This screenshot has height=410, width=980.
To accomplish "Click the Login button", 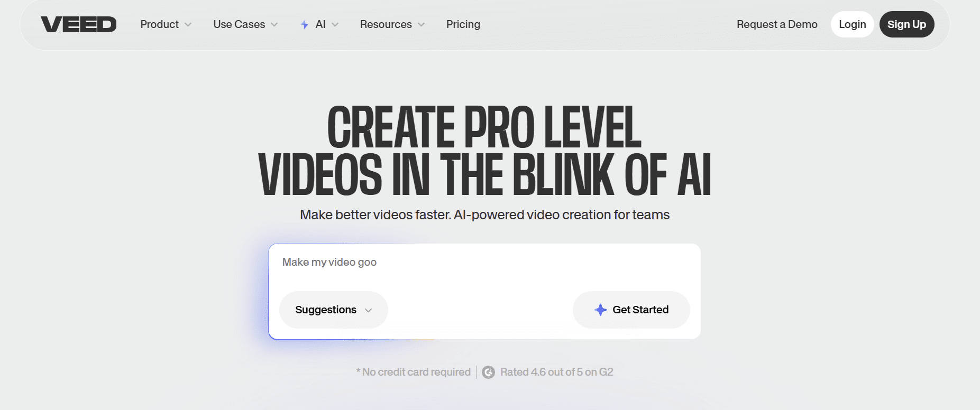I will (853, 24).
